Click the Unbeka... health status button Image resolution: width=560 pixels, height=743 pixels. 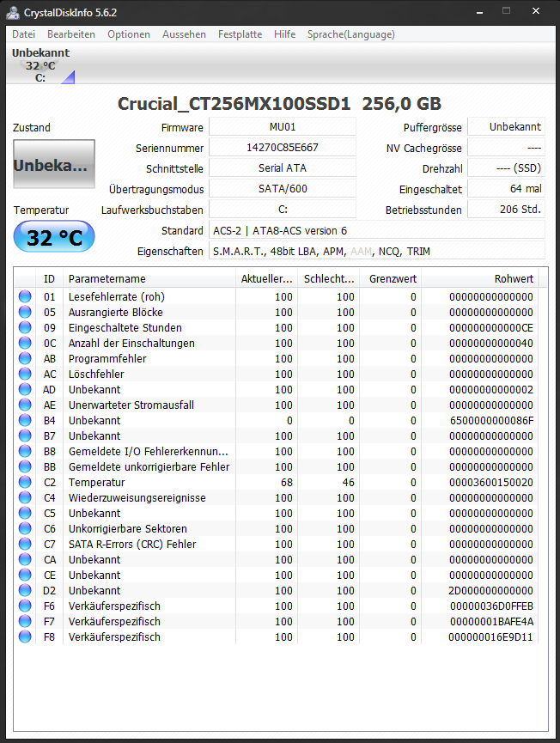pyautogui.click(x=54, y=164)
